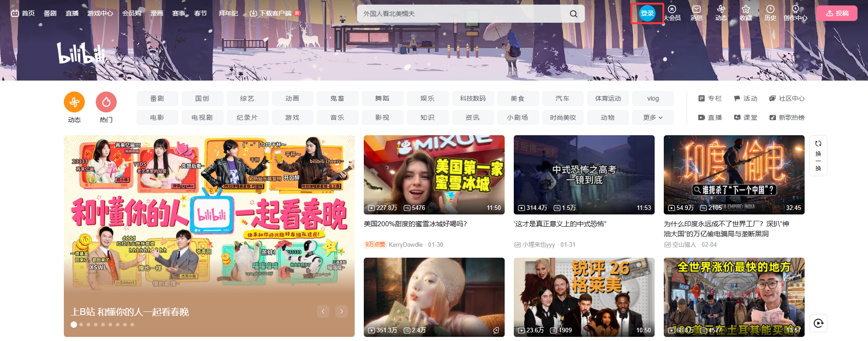Open the 游戏中心 top menu item
The image size is (868, 341).
[100, 13]
